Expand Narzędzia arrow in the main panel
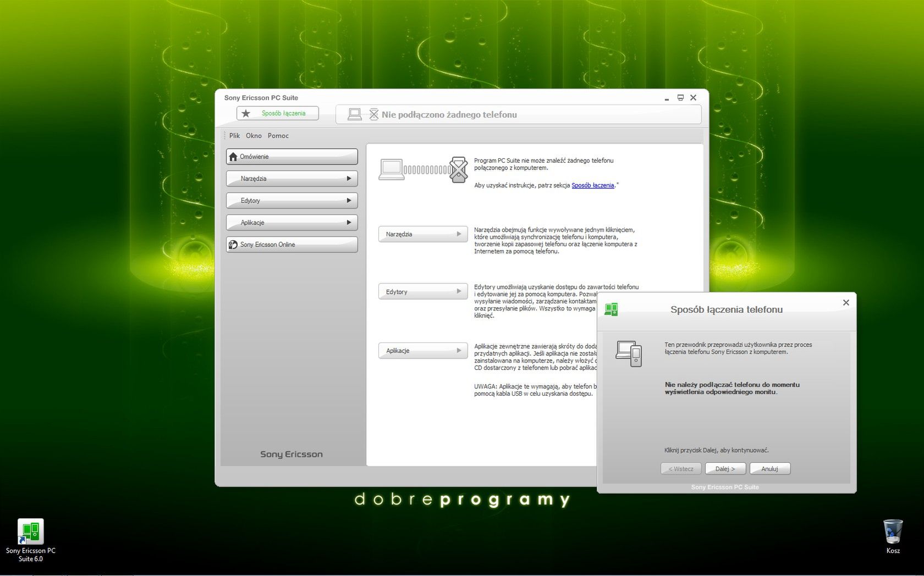This screenshot has width=924, height=576. 459,234
